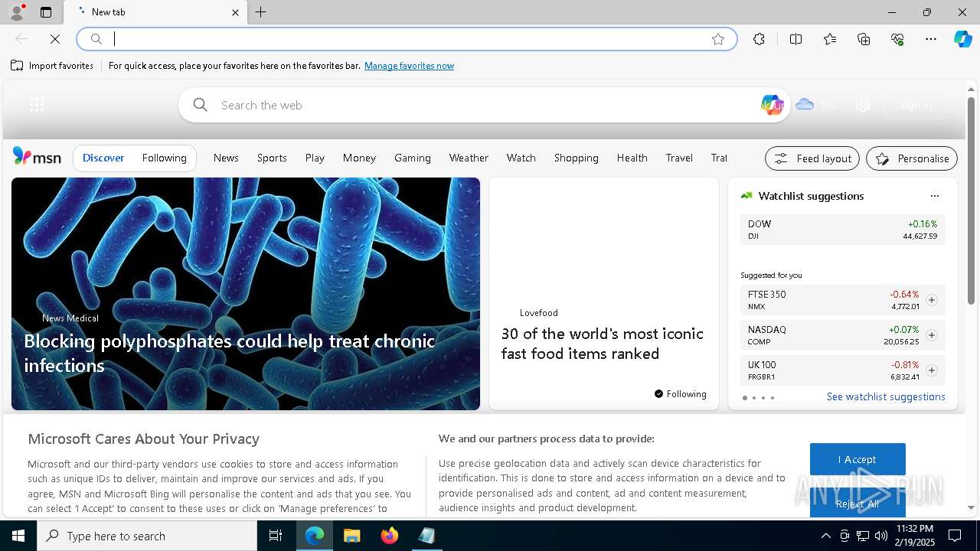Open the Collections panel
The width and height of the screenshot is (980, 551).
864,39
